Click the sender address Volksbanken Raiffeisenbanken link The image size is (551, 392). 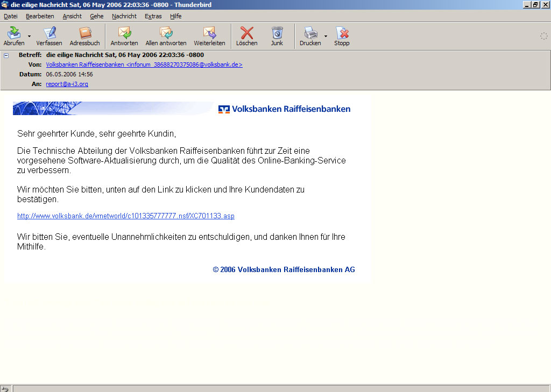[144, 65]
